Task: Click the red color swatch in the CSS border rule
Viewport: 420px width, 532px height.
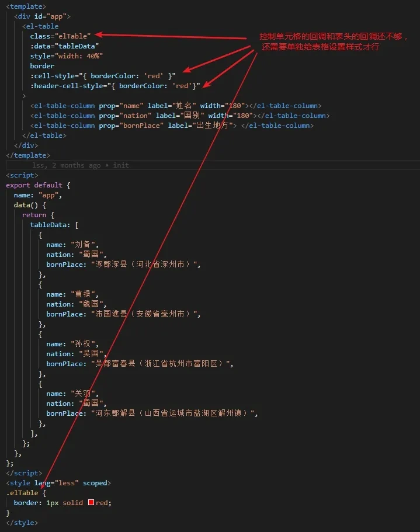Action: point(91,503)
